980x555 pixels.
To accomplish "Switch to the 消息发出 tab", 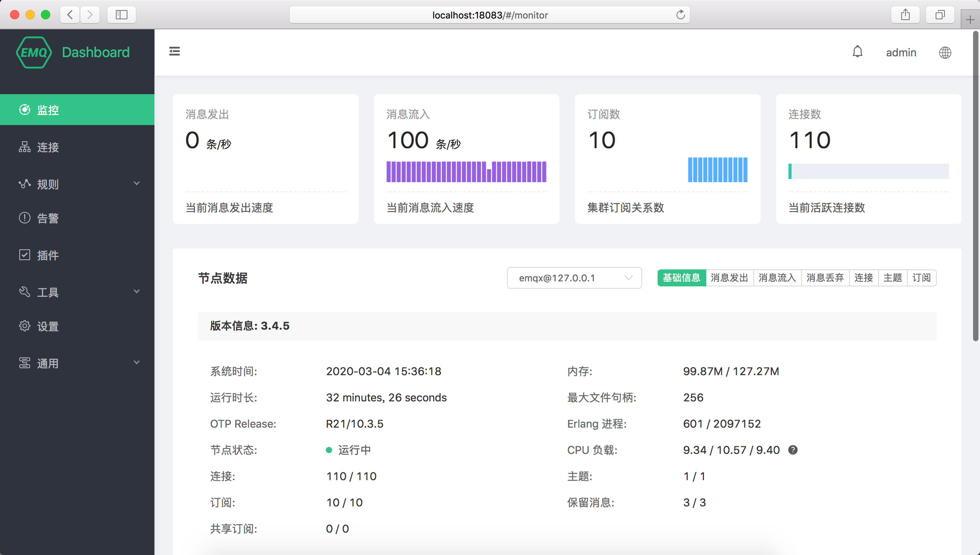I will coord(729,278).
